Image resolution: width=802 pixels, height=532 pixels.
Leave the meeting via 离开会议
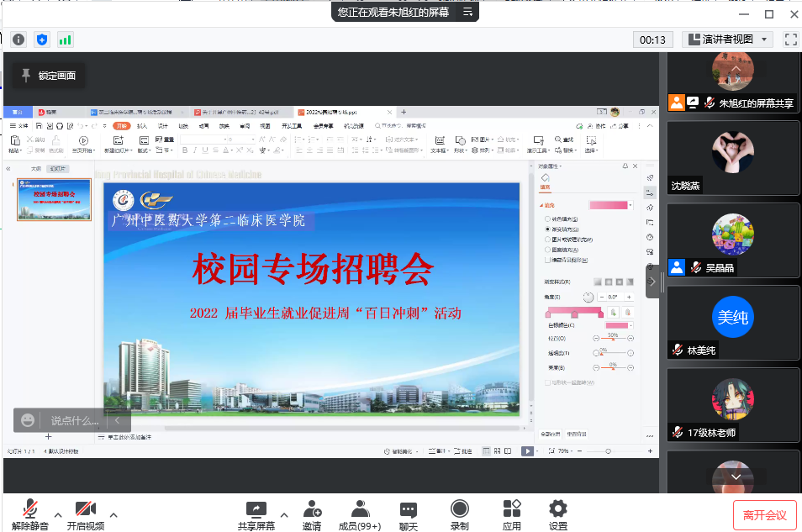click(x=764, y=514)
